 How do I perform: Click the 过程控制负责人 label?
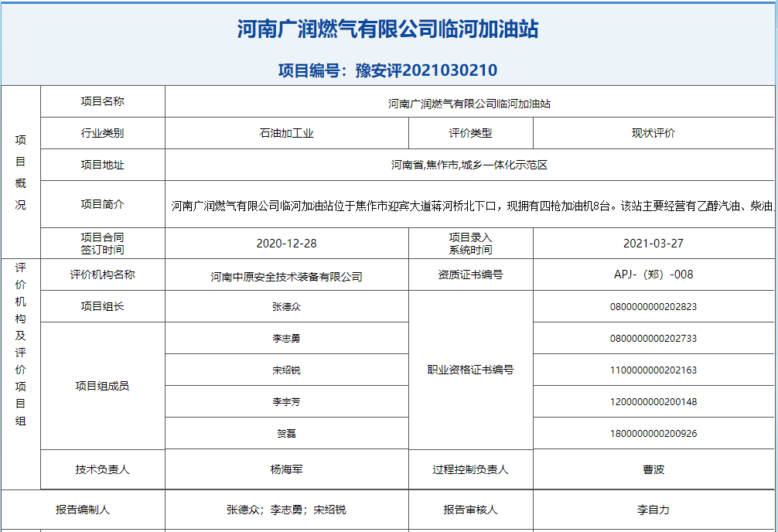(x=470, y=469)
